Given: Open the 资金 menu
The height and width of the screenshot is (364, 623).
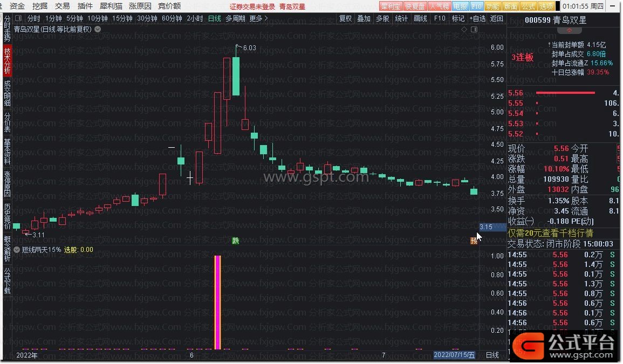Looking at the screenshot, I should click(17, 6).
